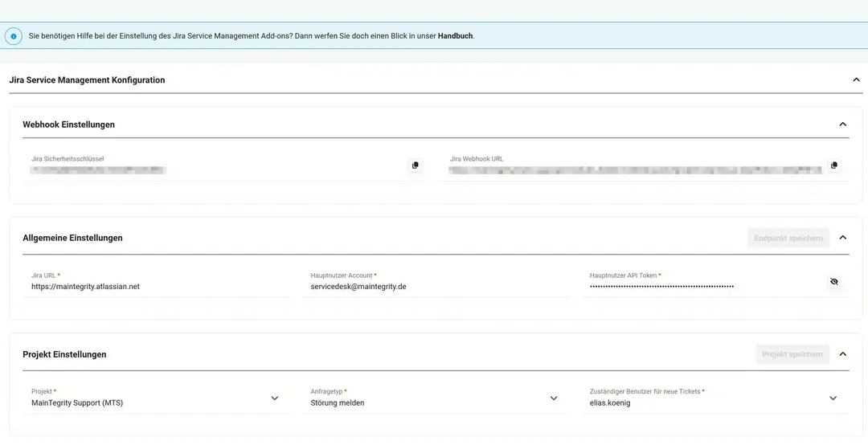Toggle API token visibility eye icon
868x445 pixels.
[833, 282]
